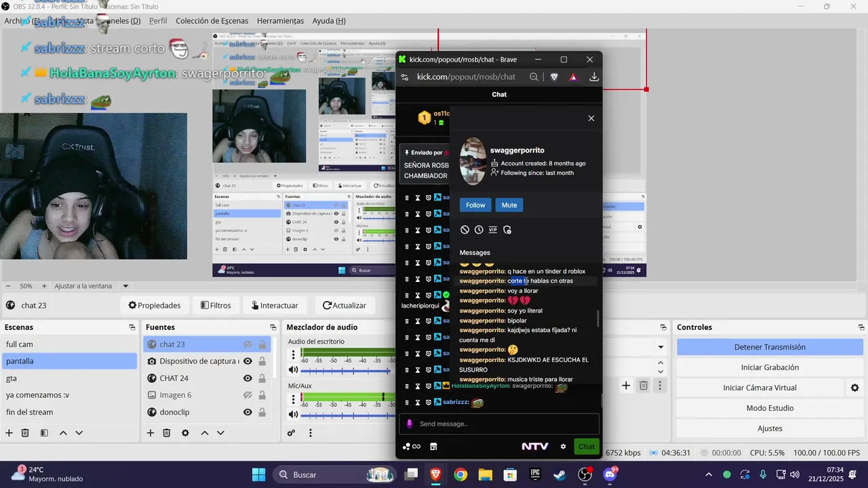Open Brave Shields lion icon
The image size is (868, 488).
tap(554, 77)
